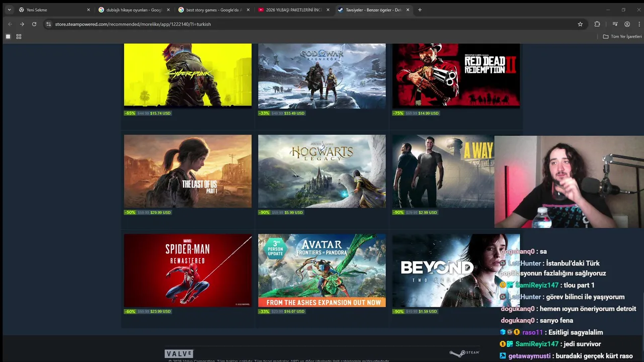
Task: Click chat message 'tlou part 1'
Action: pos(579,285)
